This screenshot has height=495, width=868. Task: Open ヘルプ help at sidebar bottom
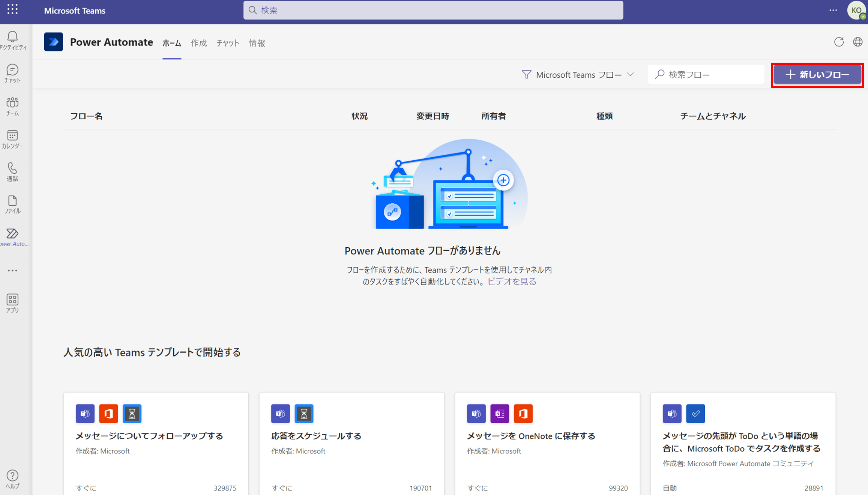tap(12, 479)
